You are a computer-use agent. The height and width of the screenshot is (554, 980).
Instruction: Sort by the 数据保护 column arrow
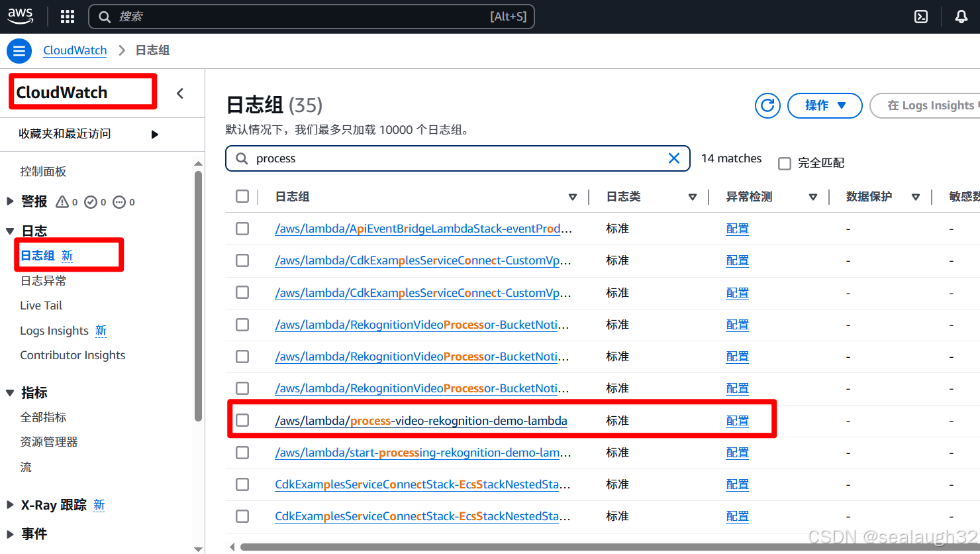(916, 197)
